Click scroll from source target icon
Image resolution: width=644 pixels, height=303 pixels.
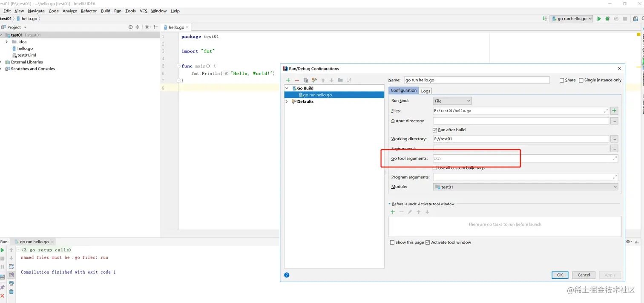pos(131,27)
